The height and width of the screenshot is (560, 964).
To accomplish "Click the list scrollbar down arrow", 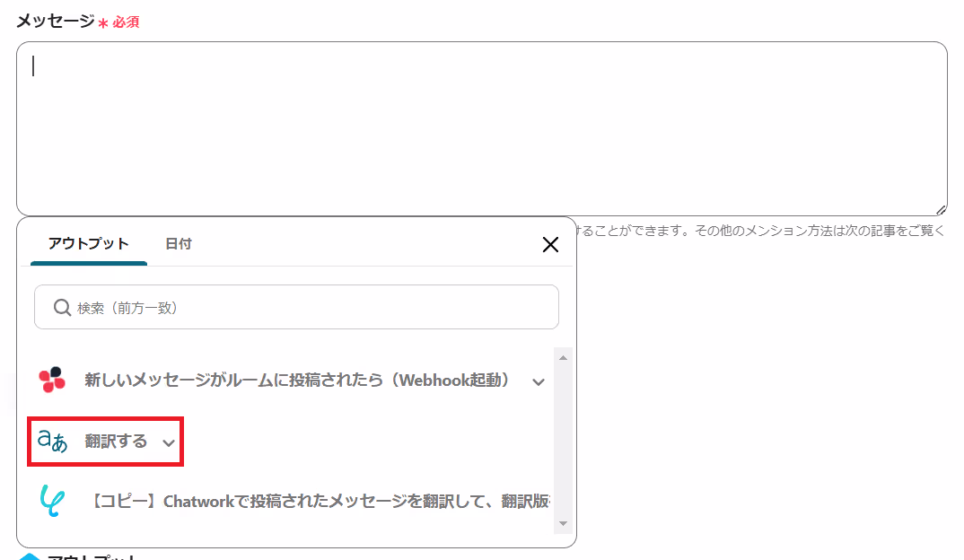I will tap(563, 524).
